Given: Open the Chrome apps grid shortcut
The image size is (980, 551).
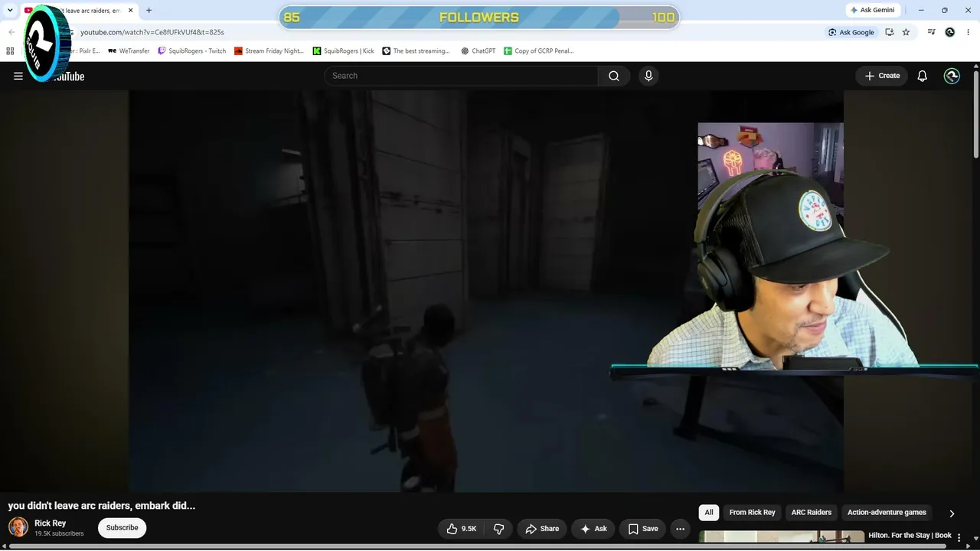Looking at the screenshot, I should pyautogui.click(x=10, y=51).
